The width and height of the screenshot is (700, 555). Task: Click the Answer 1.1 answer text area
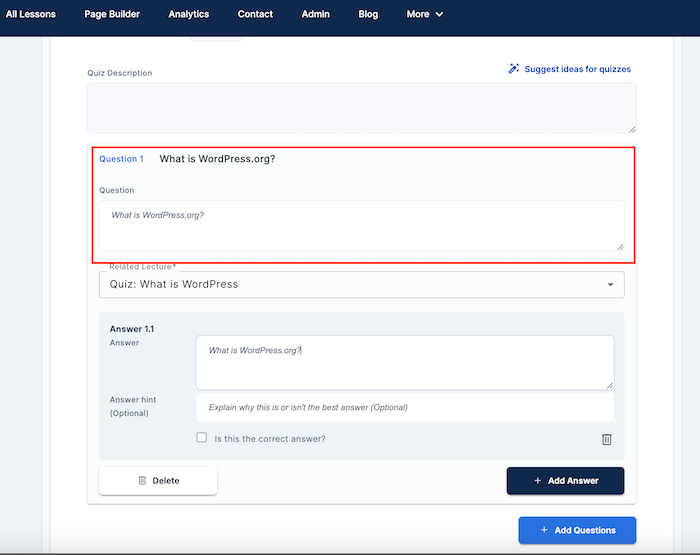tap(405, 362)
